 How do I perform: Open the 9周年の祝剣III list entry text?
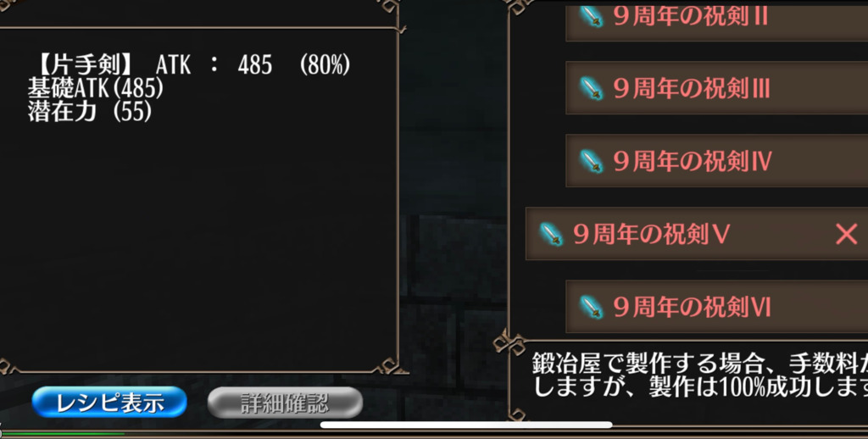(x=692, y=89)
